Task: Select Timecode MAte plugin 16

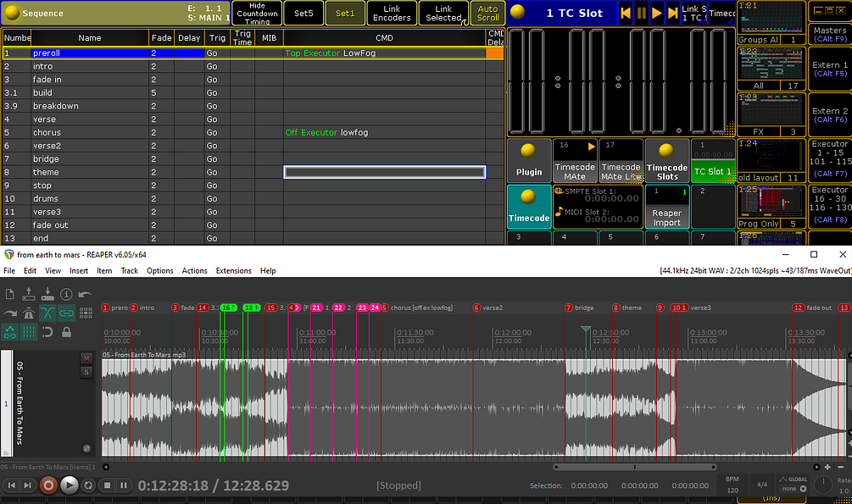Action: 575,161
